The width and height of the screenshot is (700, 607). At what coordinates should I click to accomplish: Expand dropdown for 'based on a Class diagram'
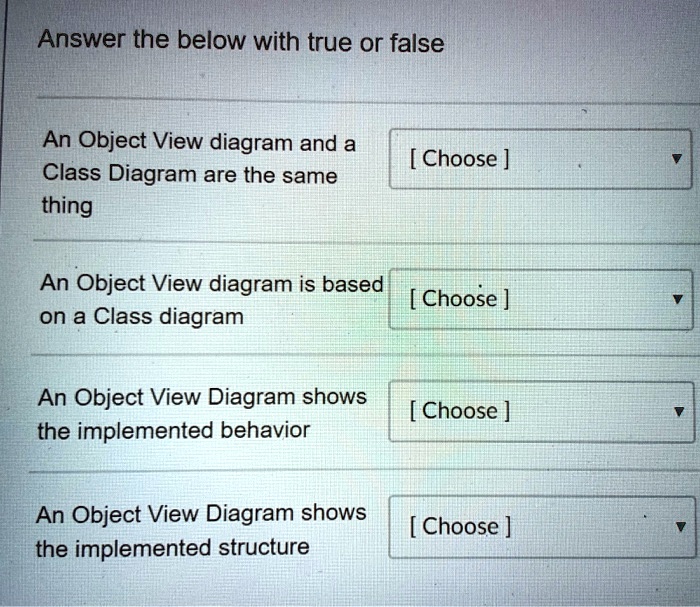[540, 299]
